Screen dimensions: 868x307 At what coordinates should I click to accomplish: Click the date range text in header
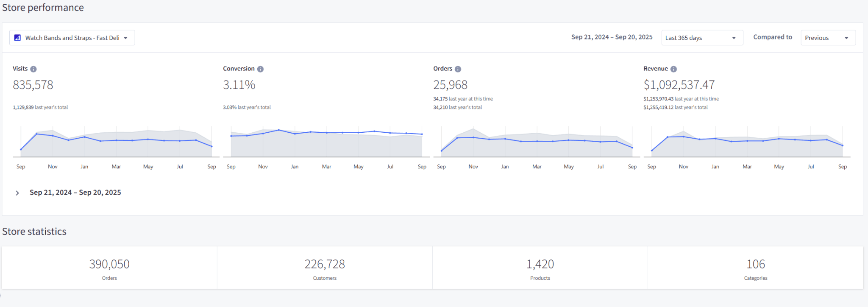[612, 37]
